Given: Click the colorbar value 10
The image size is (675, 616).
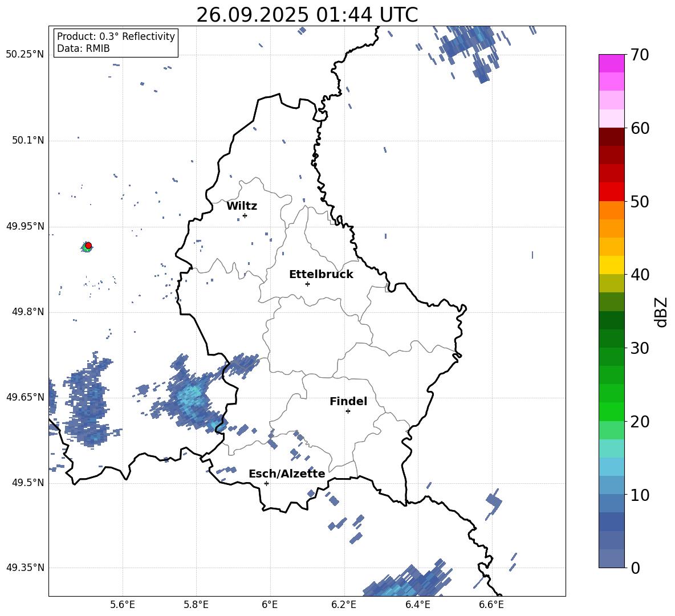Looking at the screenshot, I should [x=640, y=495].
